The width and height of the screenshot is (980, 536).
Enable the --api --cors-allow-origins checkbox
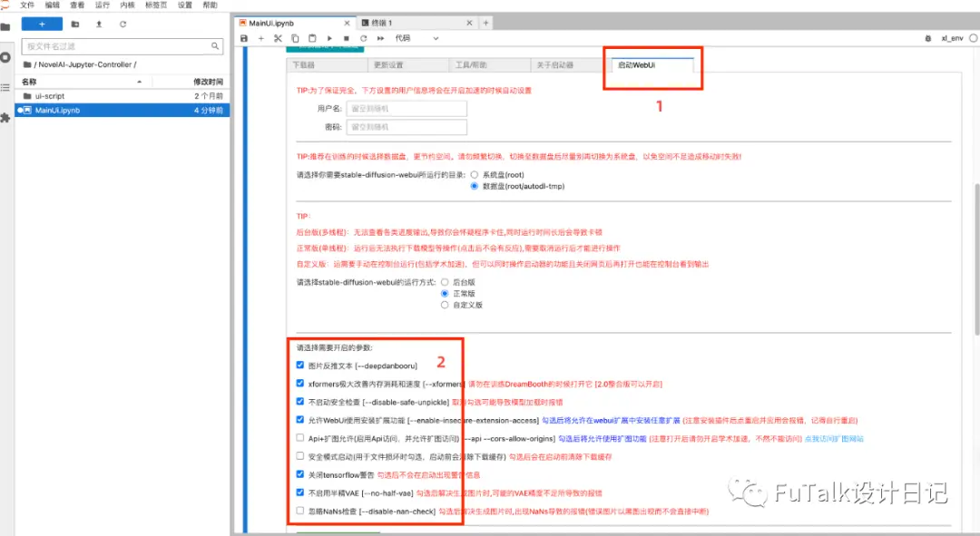pos(300,438)
